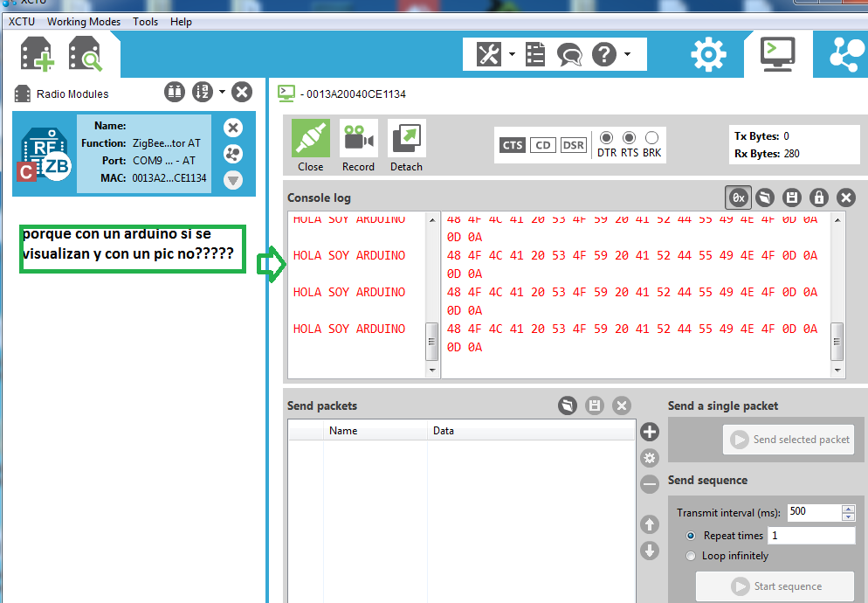
Task: Click the book icon in Radio Modules header
Action: (175, 92)
